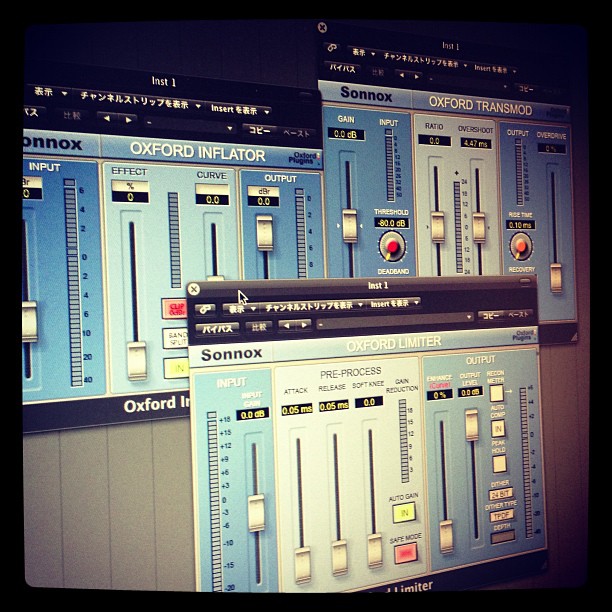Image resolution: width=612 pixels, height=612 pixels.
Task: Toggle Auto Gain IN button in Limiter
Action: pyautogui.click(x=404, y=512)
